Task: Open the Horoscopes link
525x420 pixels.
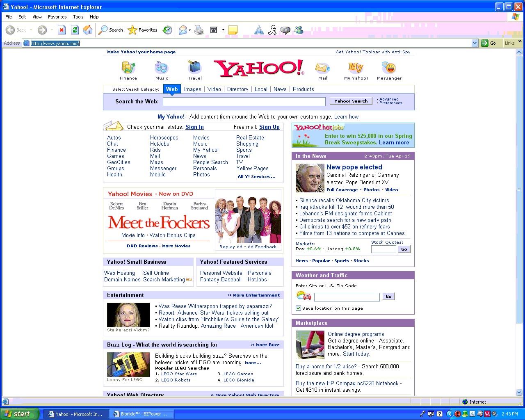Action: point(164,138)
